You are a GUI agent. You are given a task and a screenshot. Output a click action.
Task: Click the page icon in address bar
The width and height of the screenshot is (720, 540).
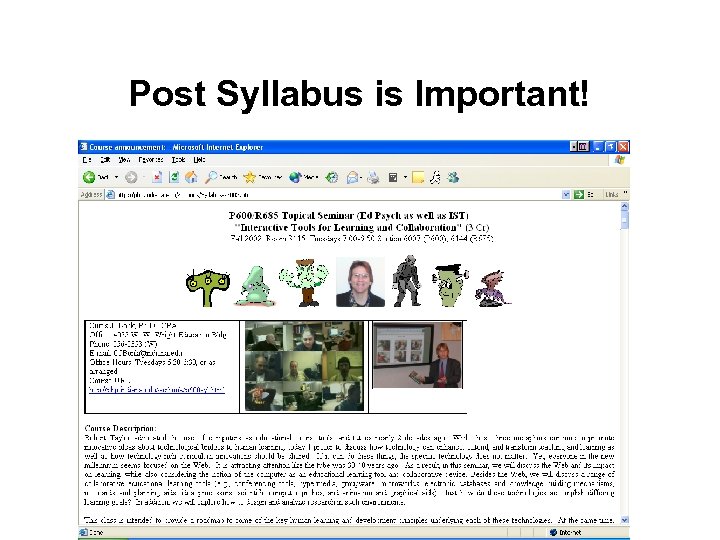(x=110, y=195)
